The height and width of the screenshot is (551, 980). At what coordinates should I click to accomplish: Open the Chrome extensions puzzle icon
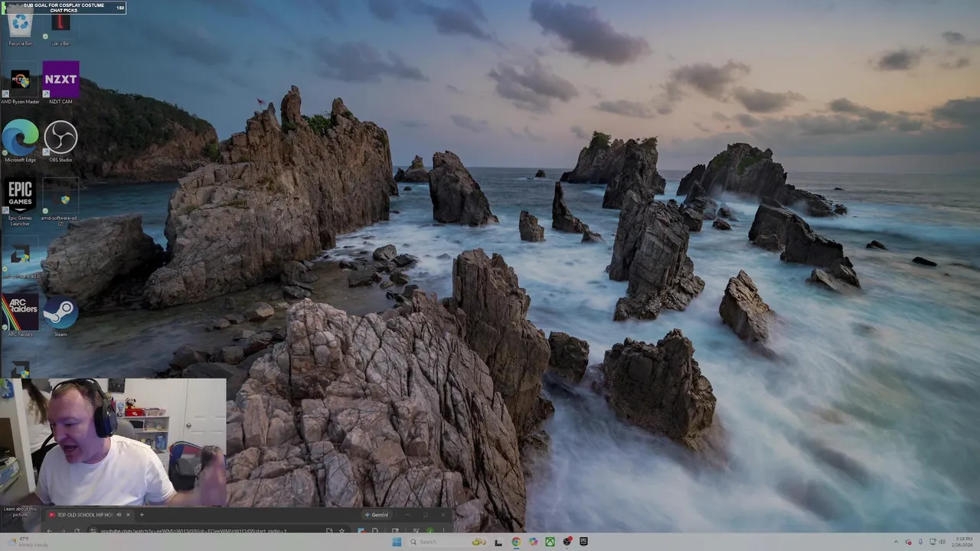(374, 530)
